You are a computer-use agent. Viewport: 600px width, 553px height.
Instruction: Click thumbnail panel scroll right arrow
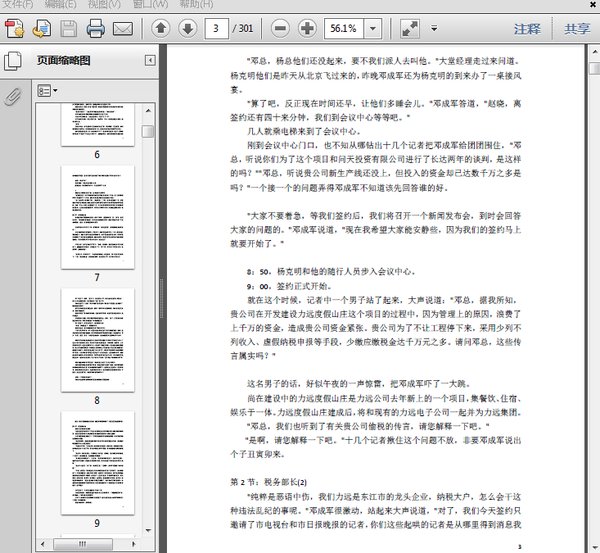(x=134, y=544)
